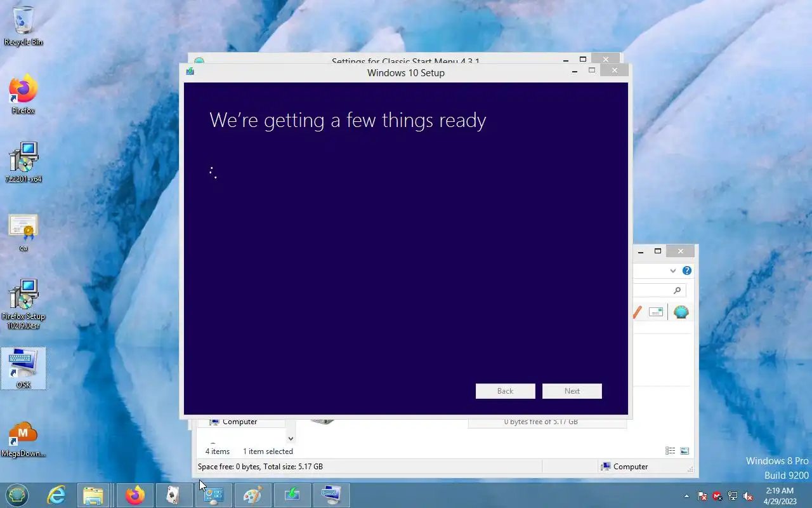Open Action Center flag in tray
The width and height of the screenshot is (812, 508).
tap(702, 496)
